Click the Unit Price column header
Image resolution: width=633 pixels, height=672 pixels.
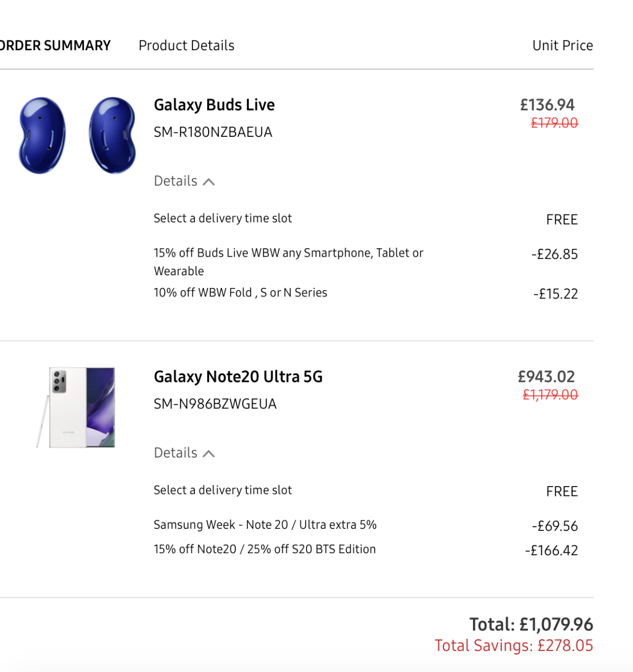(562, 45)
